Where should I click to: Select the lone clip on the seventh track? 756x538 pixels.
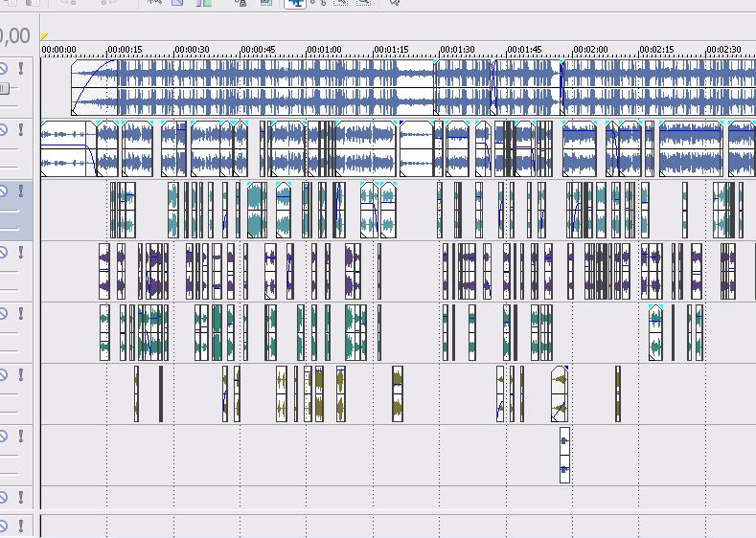(564, 455)
